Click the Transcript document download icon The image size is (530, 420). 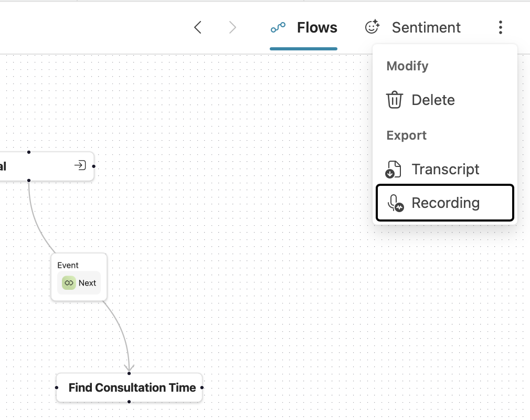point(394,170)
